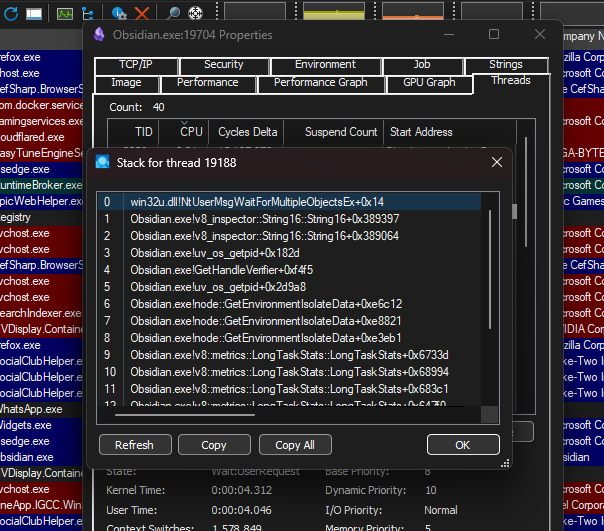Sort threads by Cycles Delta column
The width and height of the screenshot is (604, 531).
click(x=247, y=132)
